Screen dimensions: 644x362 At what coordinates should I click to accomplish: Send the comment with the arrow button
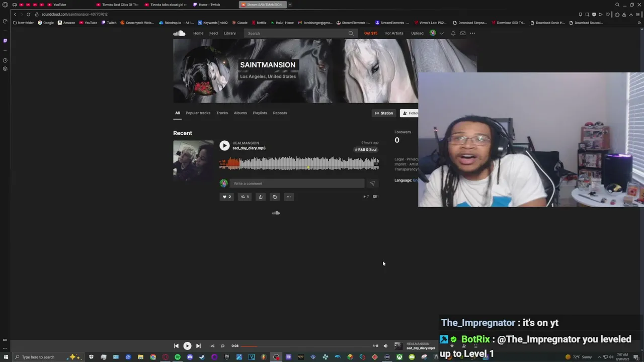(x=372, y=184)
